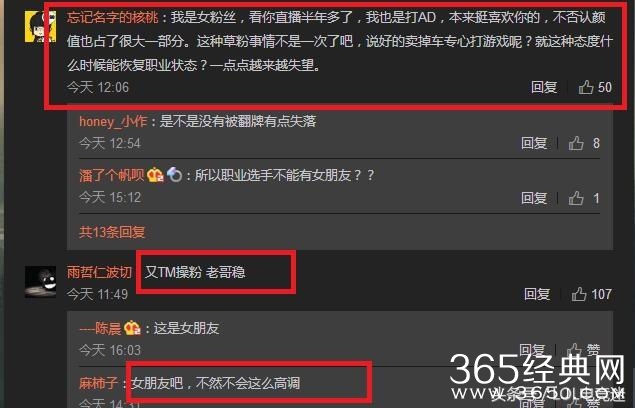
Task: Like honey_小作's reply with 8 likes
Action: (x=584, y=143)
